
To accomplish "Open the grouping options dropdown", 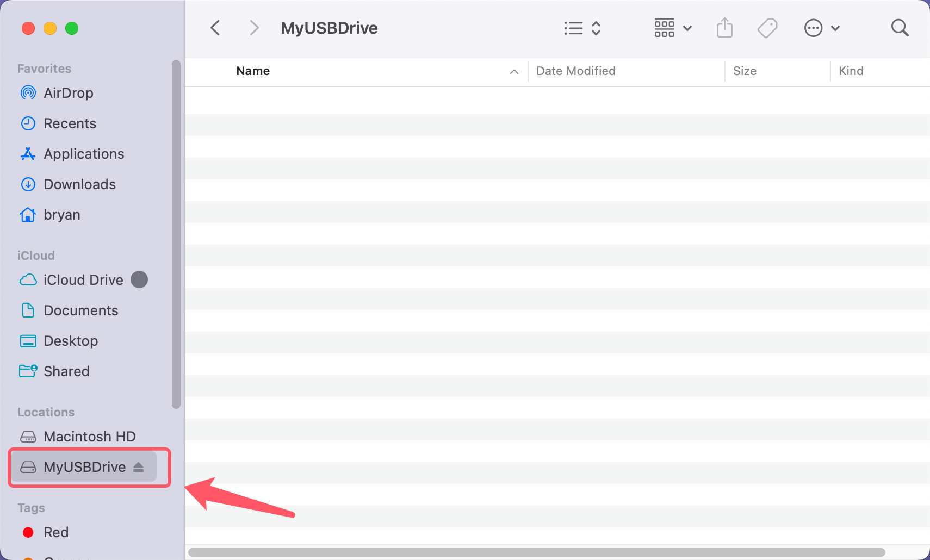I will (x=672, y=28).
